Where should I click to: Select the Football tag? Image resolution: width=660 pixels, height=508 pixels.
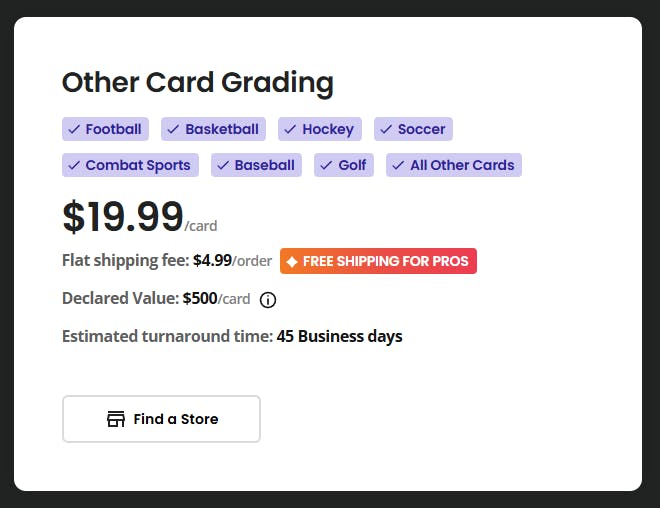pyautogui.click(x=105, y=129)
